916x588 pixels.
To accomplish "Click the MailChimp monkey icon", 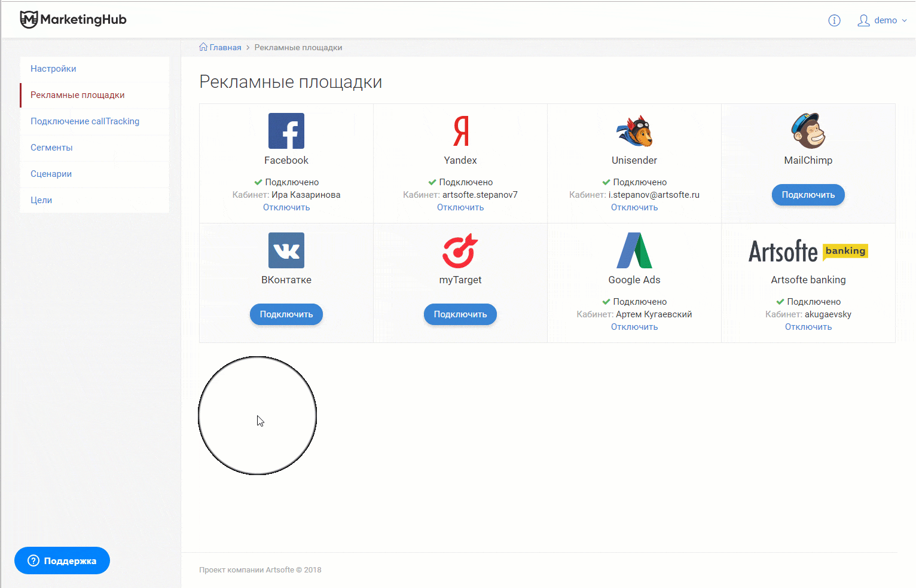I will click(x=808, y=131).
